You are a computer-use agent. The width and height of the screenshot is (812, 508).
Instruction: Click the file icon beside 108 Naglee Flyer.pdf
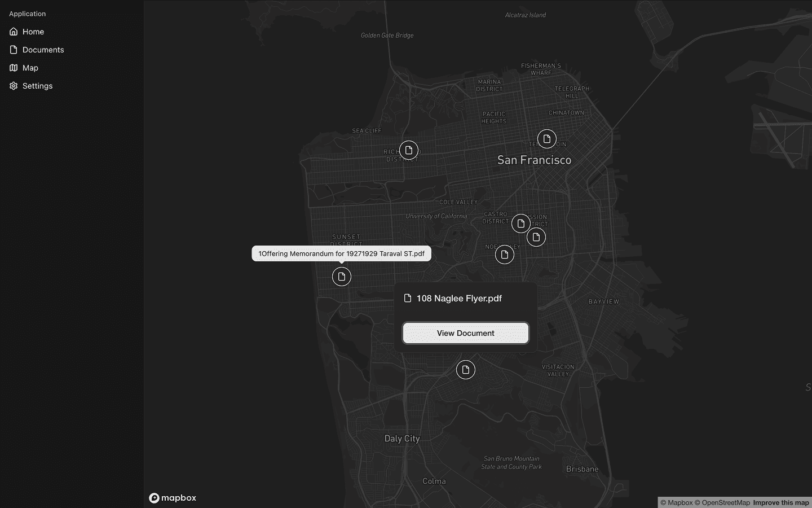407,298
